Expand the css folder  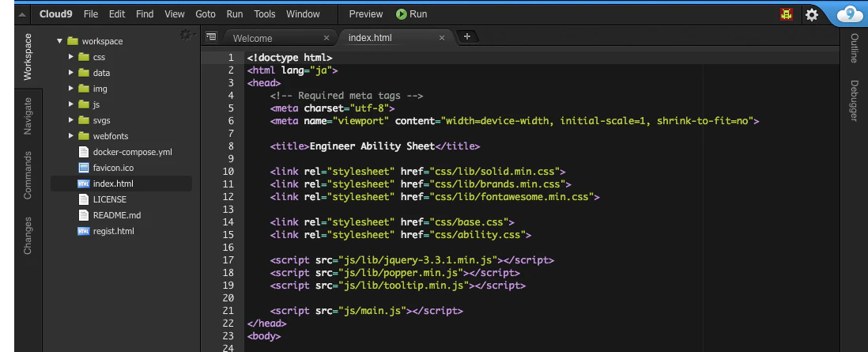tap(71, 56)
